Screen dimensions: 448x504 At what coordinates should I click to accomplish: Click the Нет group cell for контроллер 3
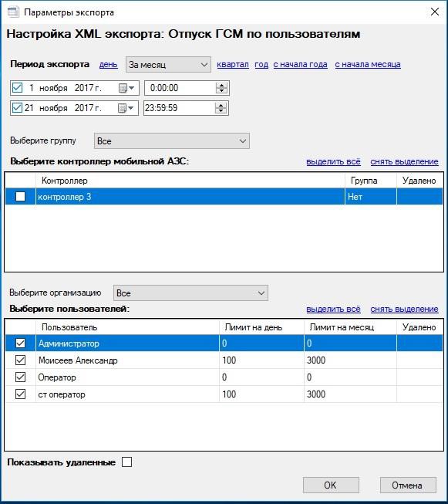tap(371, 196)
